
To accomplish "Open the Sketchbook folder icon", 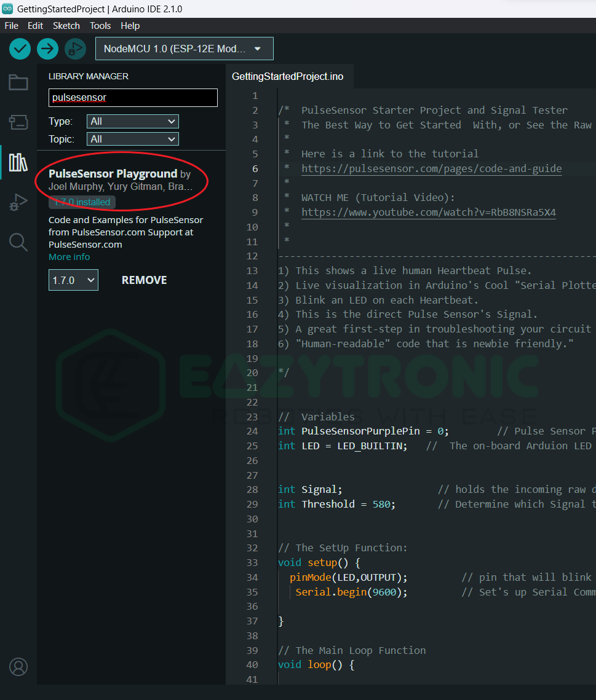I will [x=18, y=82].
